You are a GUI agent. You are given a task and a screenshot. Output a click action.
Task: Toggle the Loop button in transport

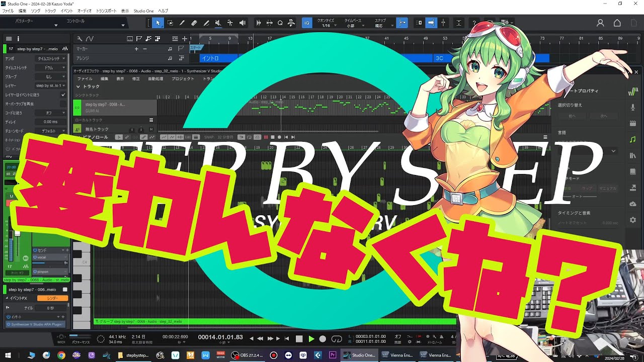click(x=337, y=339)
